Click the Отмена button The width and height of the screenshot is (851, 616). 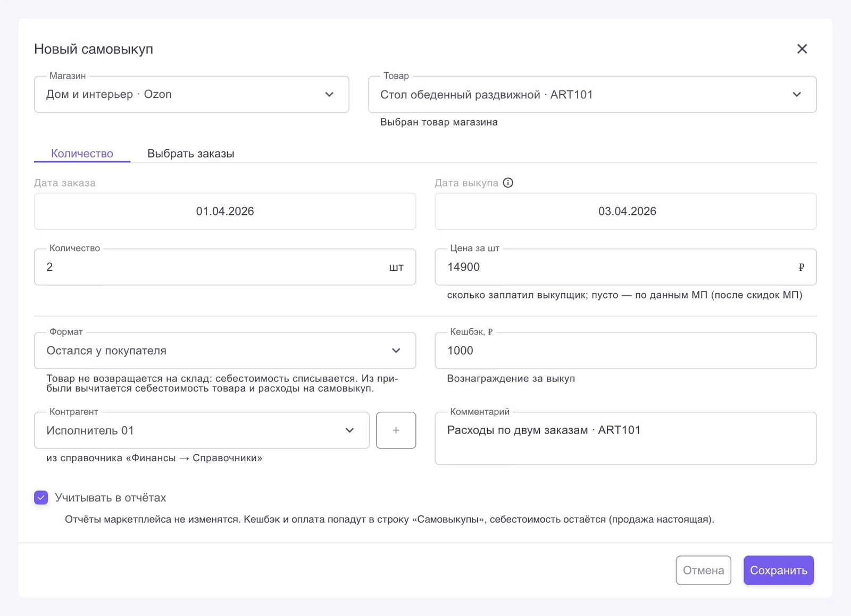point(703,570)
